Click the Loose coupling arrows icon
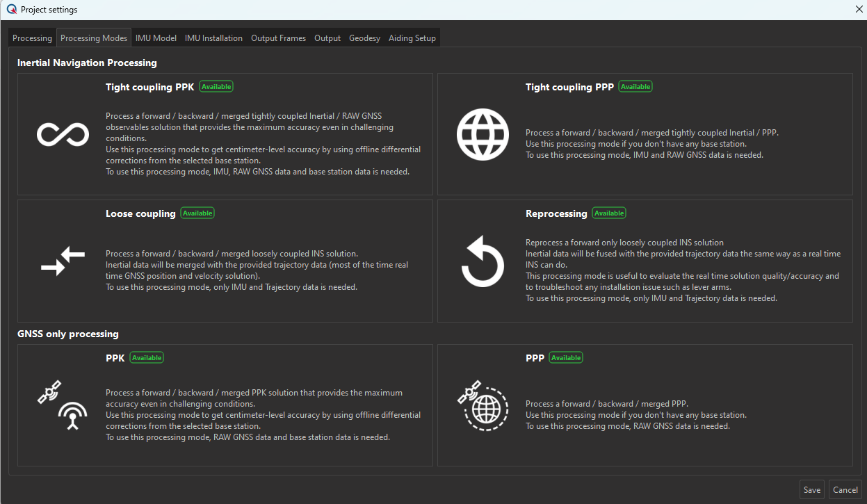This screenshot has width=867, height=504. pyautogui.click(x=63, y=261)
